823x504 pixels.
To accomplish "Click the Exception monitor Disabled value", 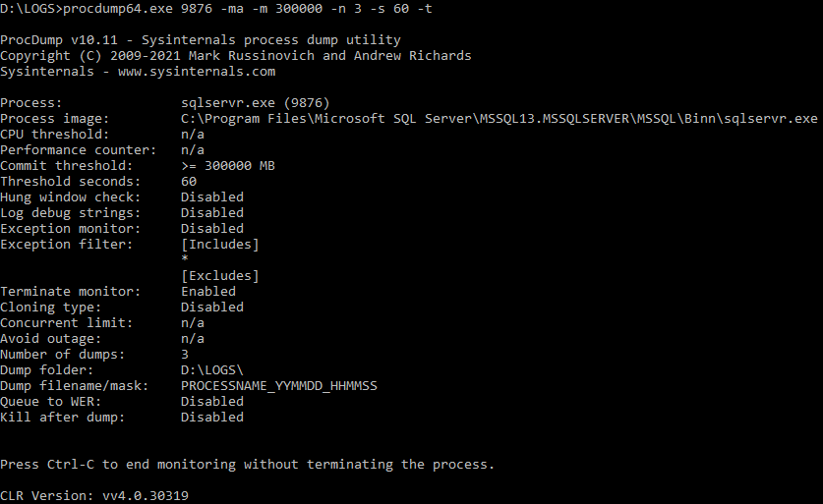I will [212, 229].
